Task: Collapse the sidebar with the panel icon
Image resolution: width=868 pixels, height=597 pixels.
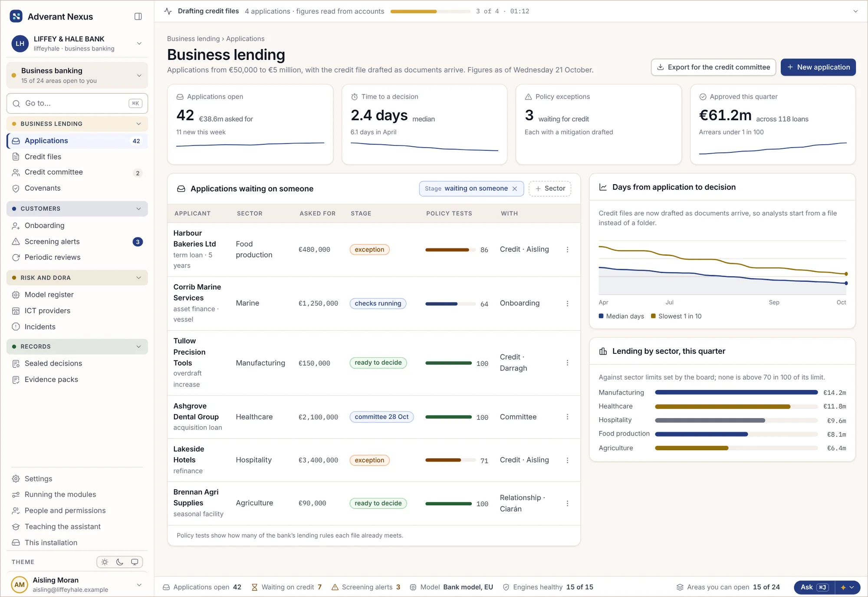Action: pyautogui.click(x=138, y=16)
